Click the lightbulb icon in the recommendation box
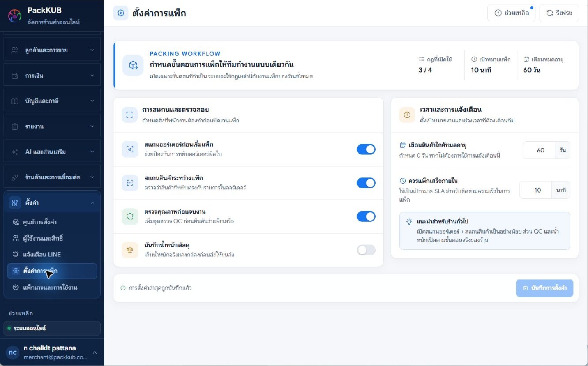Screen dimensions: 588x366 409,222
